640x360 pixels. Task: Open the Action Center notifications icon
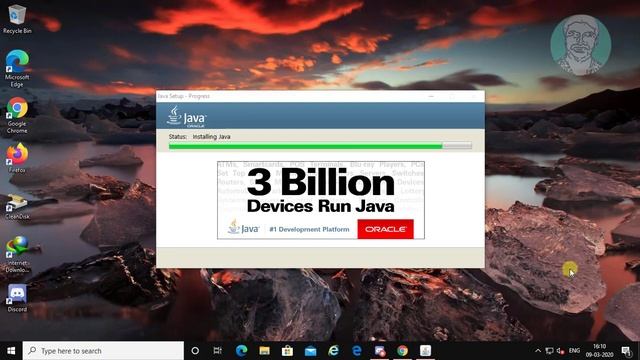pos(627,351)
